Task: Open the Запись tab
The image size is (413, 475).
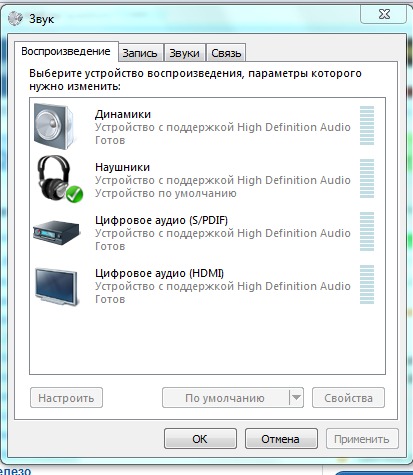Action: click(141, 53)
